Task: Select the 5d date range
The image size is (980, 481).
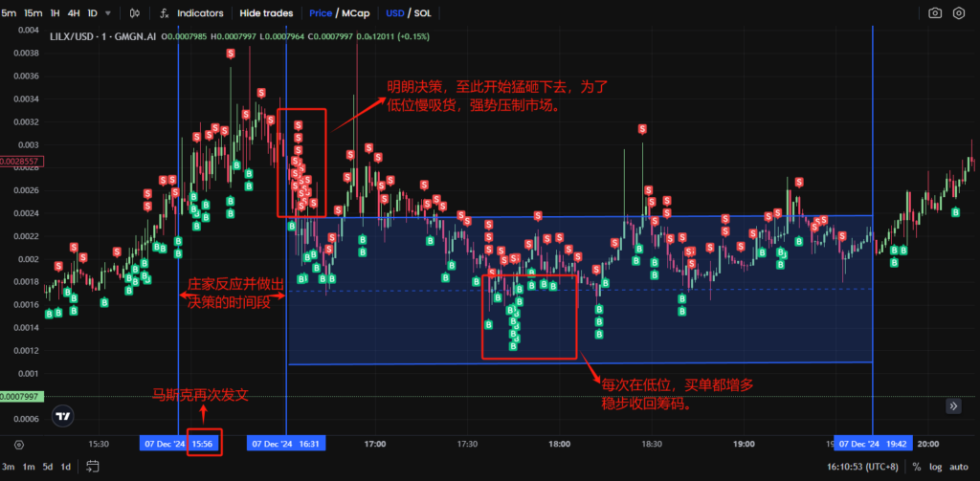Action: coord(48,466)
